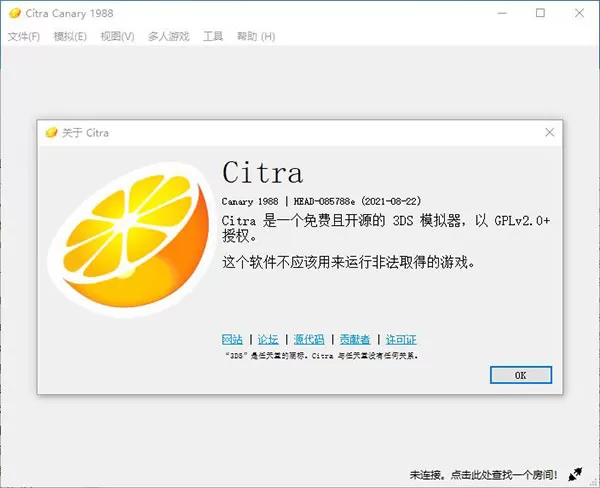Screen dimensions: 600x488
Task: Maximize the Citra Canary main window
Action: [x=540, y=13]
